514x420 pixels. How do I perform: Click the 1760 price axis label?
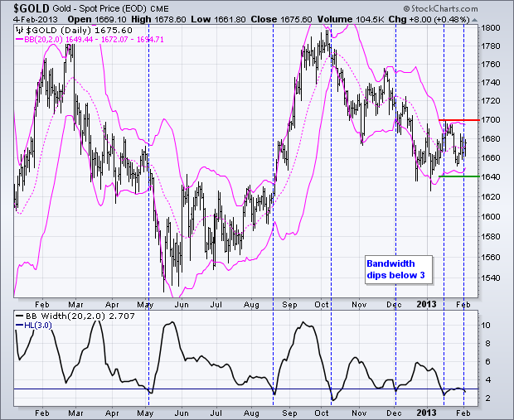point(491,65)
